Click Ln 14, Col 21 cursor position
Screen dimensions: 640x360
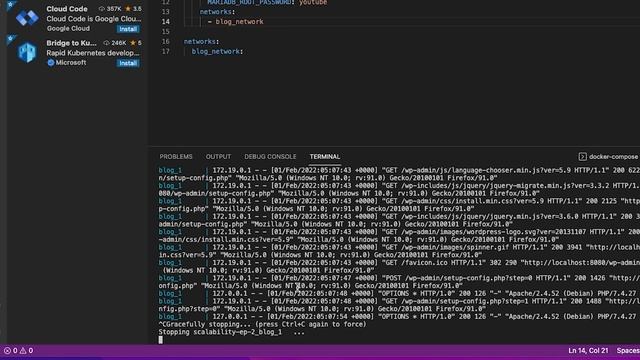pos(588,351)
